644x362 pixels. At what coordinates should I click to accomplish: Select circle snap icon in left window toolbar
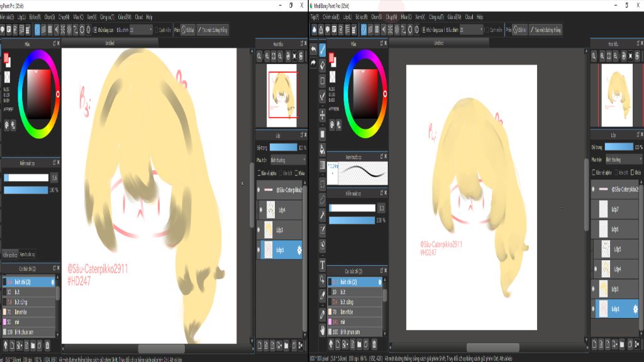(x=69, y=30)
